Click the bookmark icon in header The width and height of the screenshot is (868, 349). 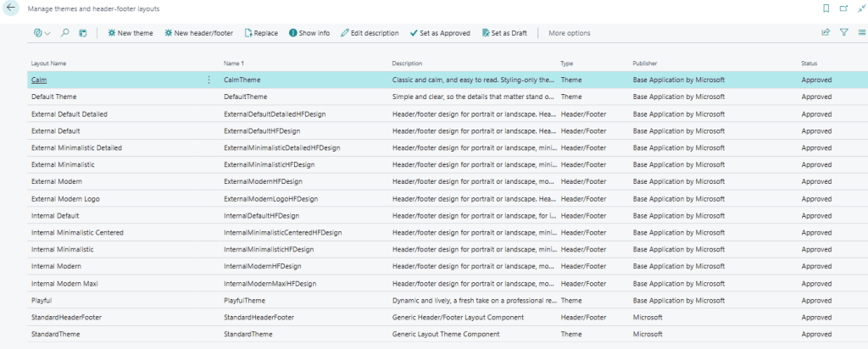(826, 8)
